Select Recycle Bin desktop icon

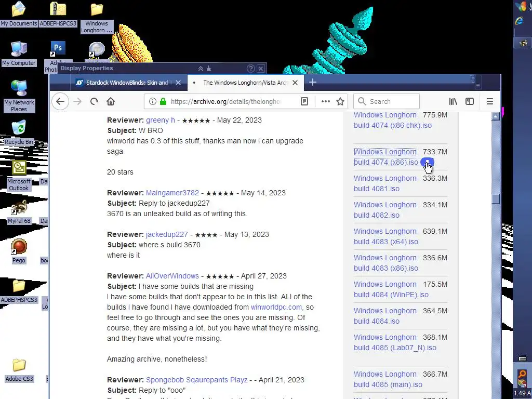coord(19,132)
